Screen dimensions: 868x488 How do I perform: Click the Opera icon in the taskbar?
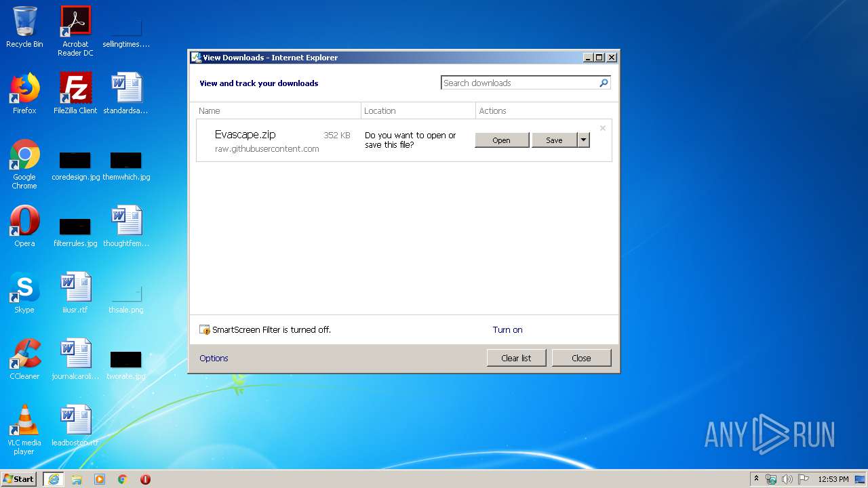pyautogui.click(x=145, y=479)
